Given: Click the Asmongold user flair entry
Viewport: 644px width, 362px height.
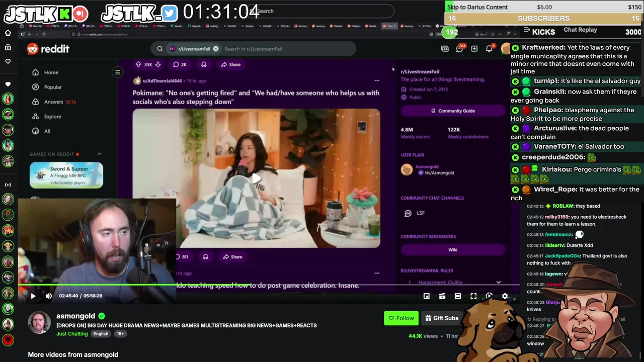Looking at the screenshot, I should [x=428, y=169].
